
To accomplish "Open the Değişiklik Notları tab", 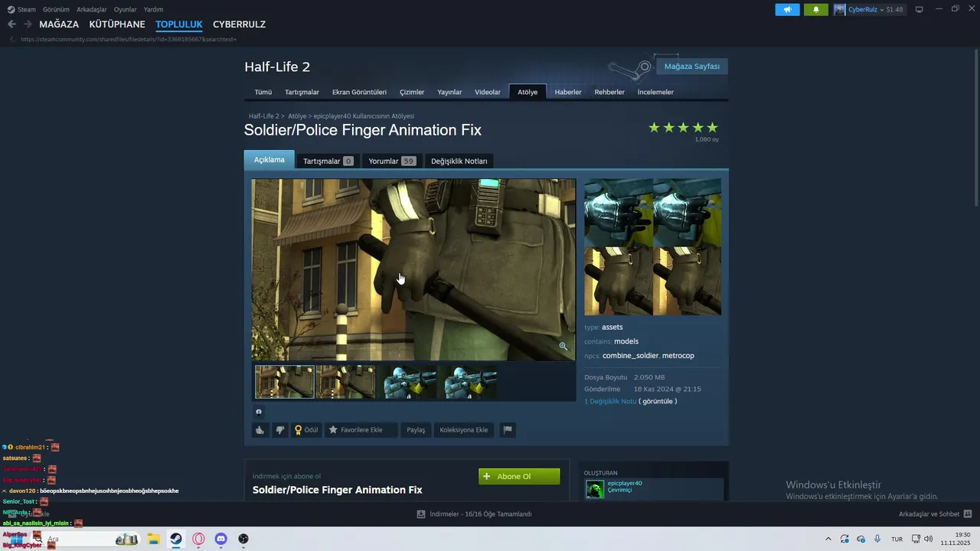I will (459, 161).
